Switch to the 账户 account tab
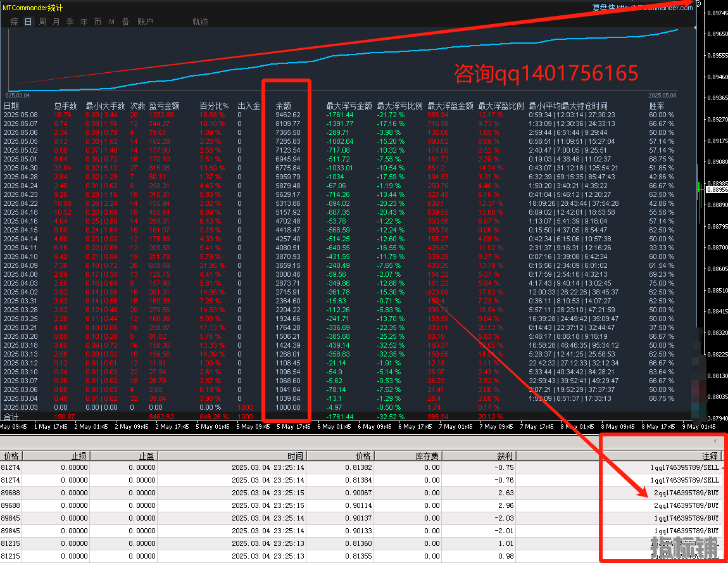Image resolution: width=728 pixels, height=563 pixels. click(146, 22)
